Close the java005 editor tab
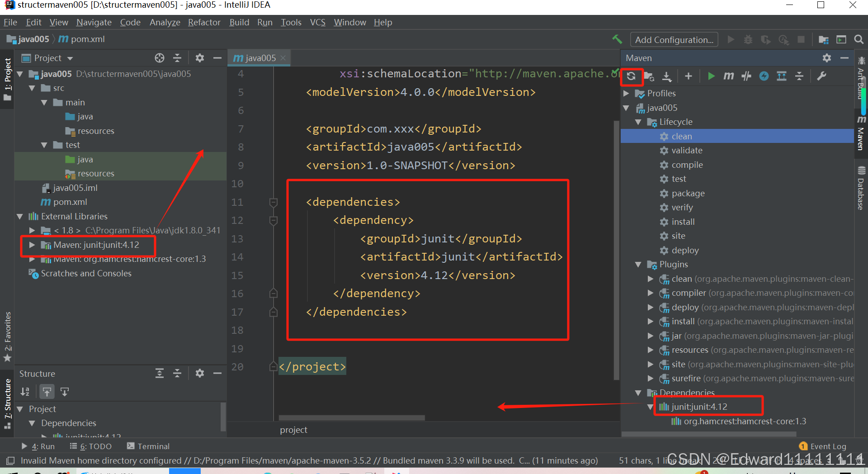The image size is (868, 474). pyautogui.click(x=283, y=58)
